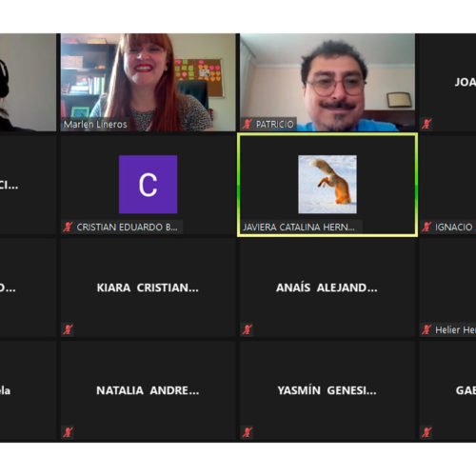Screen dimensions: 476x476
Task: Click the GAB tile's muted mic icon
Action: point(426,432)
